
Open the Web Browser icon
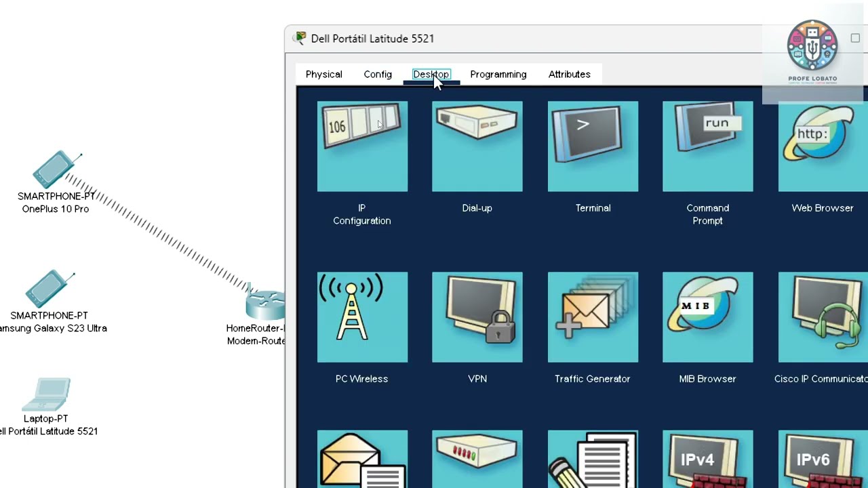823,146
